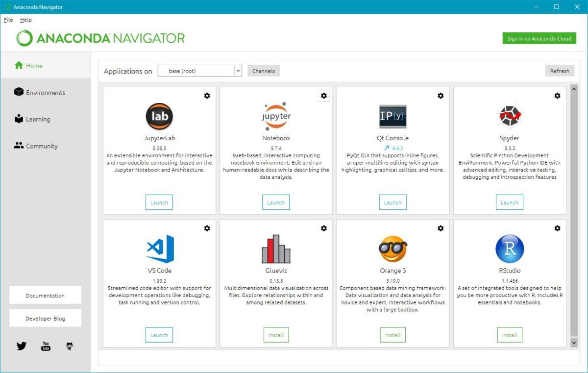Open VS Code tile settings gear
588x373 pixels.
[x=207, y=228]
